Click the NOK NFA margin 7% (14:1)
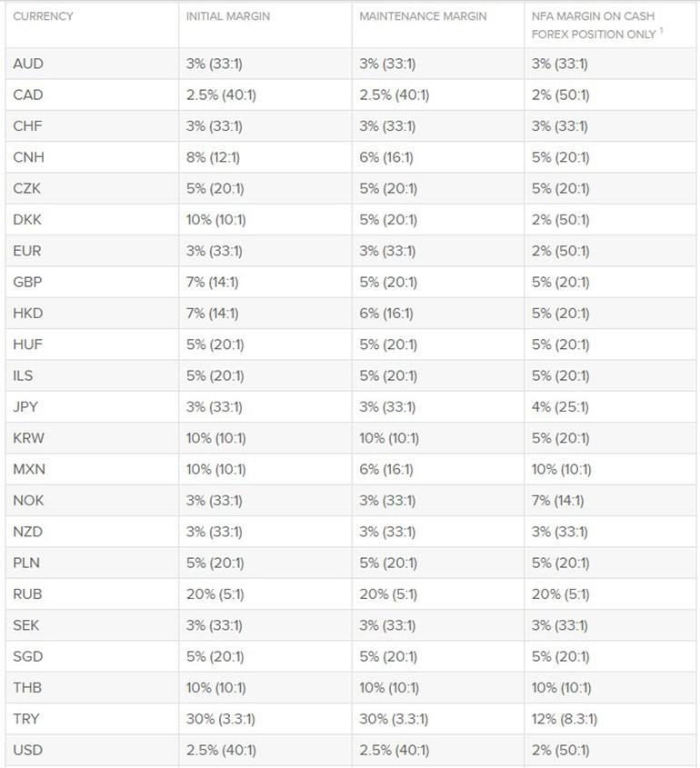This screenshot has height=768, width=700. [558, 501]
